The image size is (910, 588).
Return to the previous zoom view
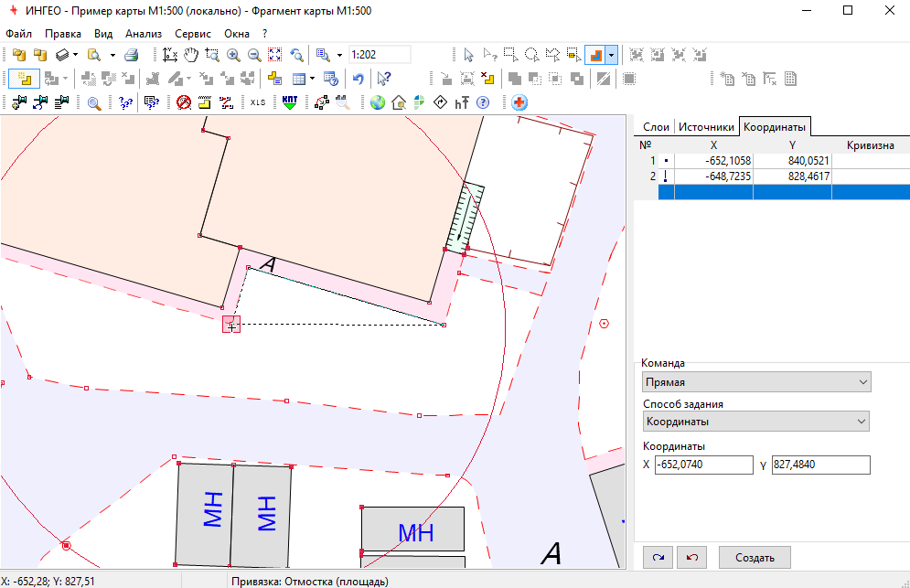[296, 55]
